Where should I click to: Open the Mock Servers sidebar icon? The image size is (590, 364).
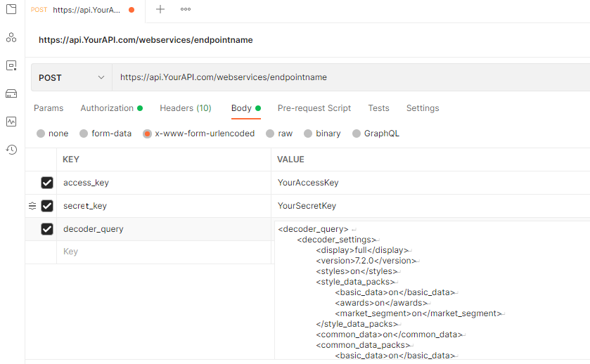(x=11, y=93)
